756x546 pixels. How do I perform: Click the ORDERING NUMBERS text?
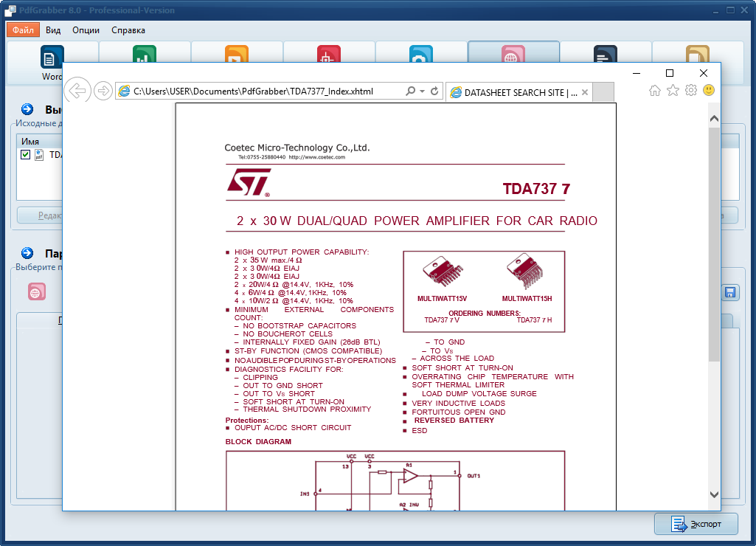coord(485,313)
